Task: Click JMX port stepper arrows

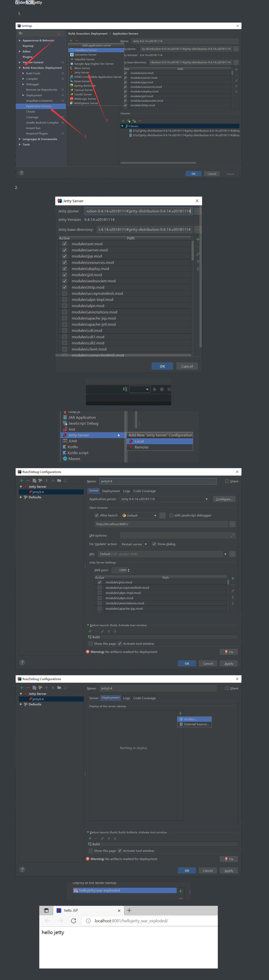Action: 129,570
